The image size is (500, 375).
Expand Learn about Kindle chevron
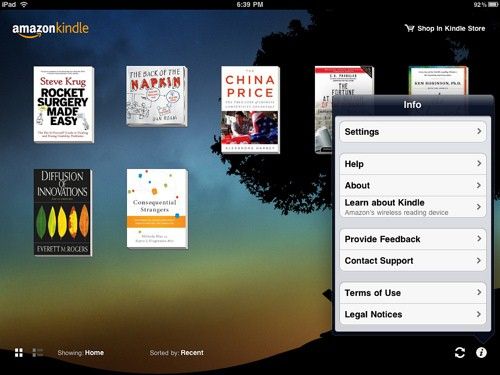tap(479, 207)
